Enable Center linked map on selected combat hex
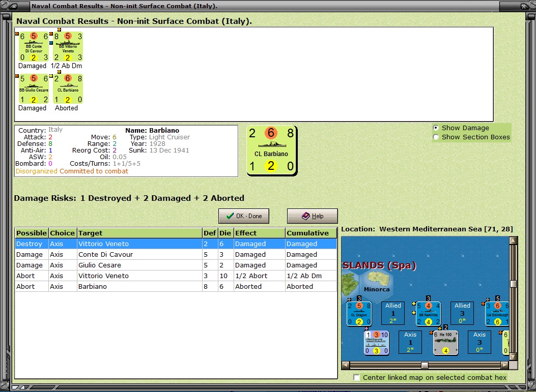This screenshot has height=392, width=536. 357,377
